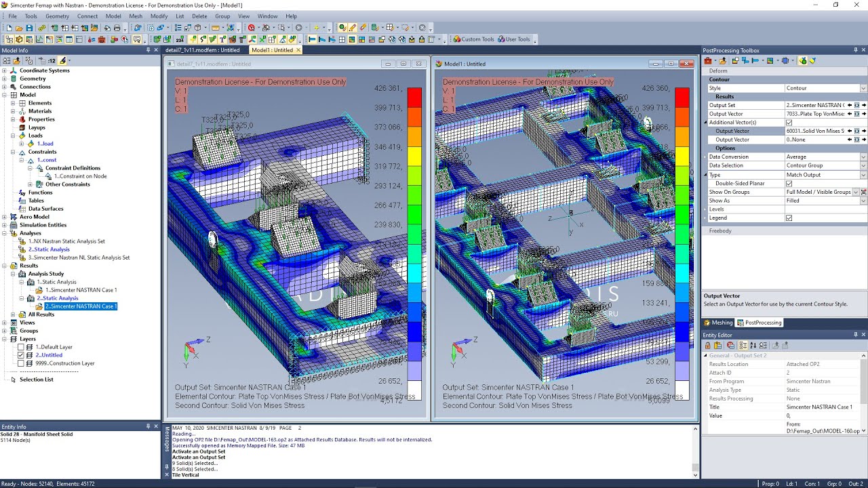Viewport: 868px width, 488px height.
Task: Click the pin icon of PostProcessing Toolbox panel
Action: tap(855, 50)
